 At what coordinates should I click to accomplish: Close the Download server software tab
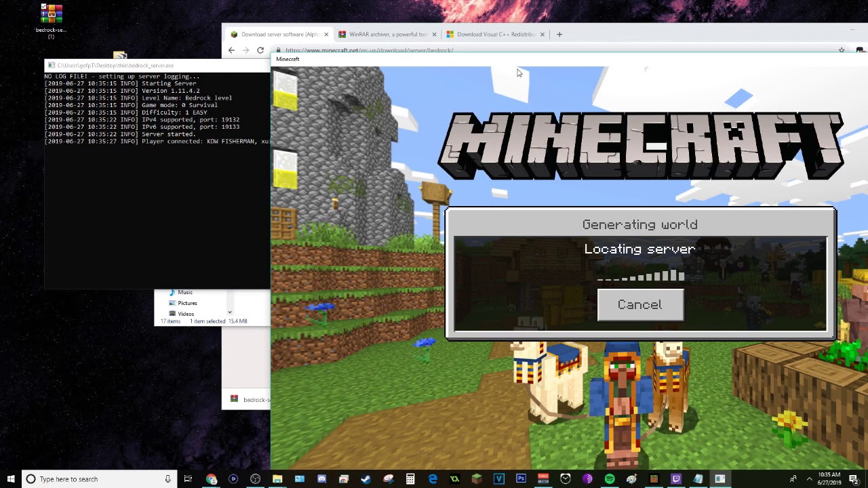pyautogui.click(x=326, y=34)
